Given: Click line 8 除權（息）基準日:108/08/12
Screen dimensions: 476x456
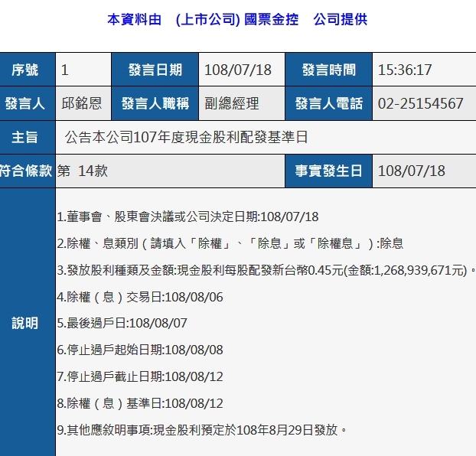Looking at the screenshot, I should [140, 403].
